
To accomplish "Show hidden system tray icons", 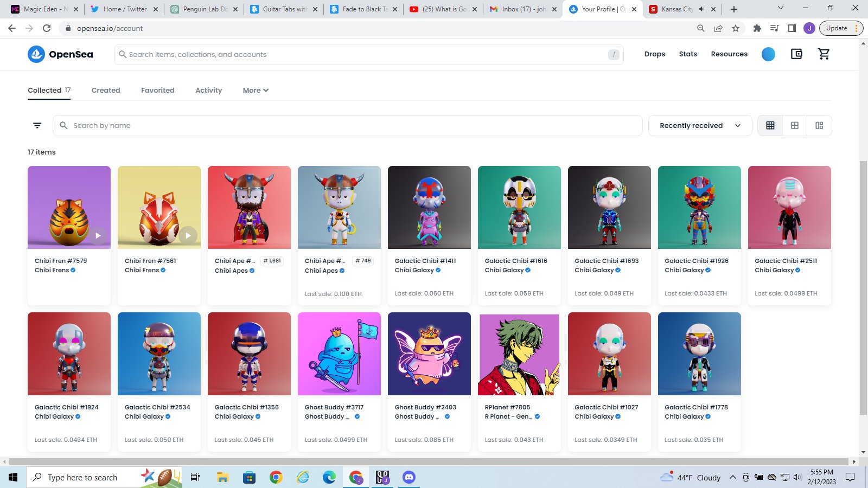I will click(732, 477).
